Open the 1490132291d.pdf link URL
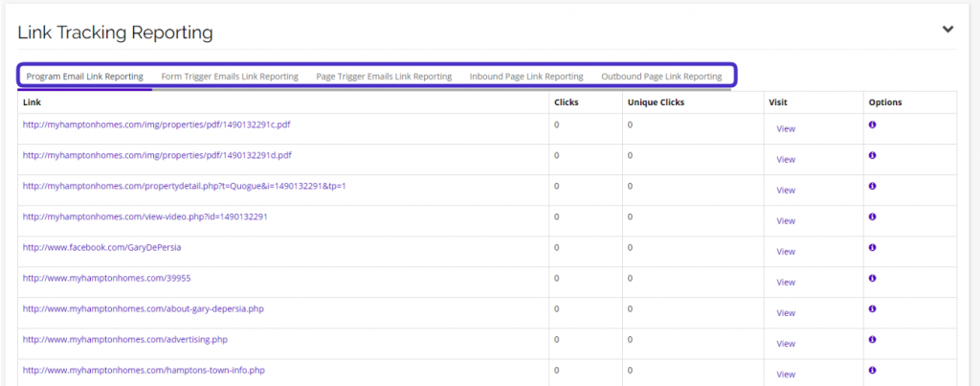Screen dimensions: 980x386 (158, 155)
